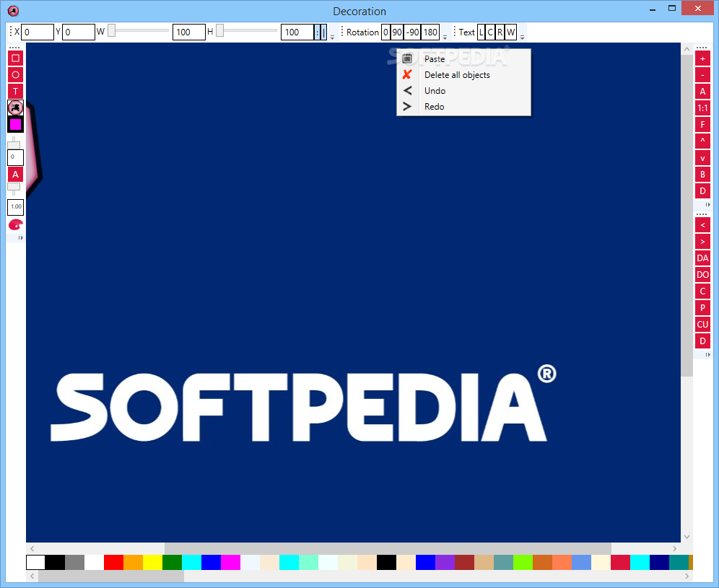Click the F button in right toolbar
The image size is (719, 588).
pyautogui.click(x=702, y=125)
